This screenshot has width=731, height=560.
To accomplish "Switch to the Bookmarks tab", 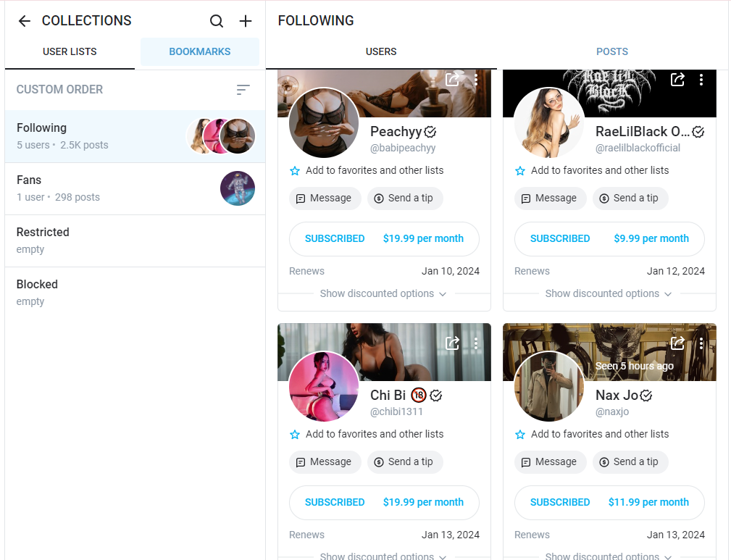I will click(x=199, y=52).
